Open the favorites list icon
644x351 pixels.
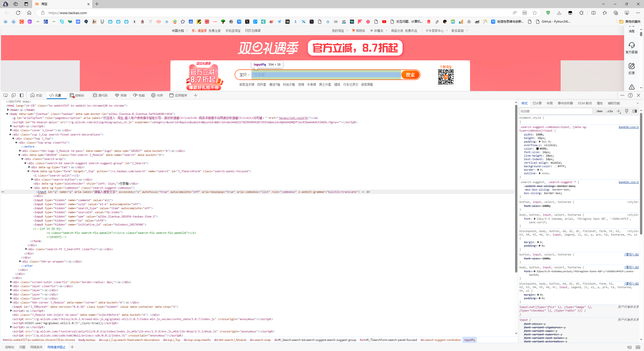(605, 13)
